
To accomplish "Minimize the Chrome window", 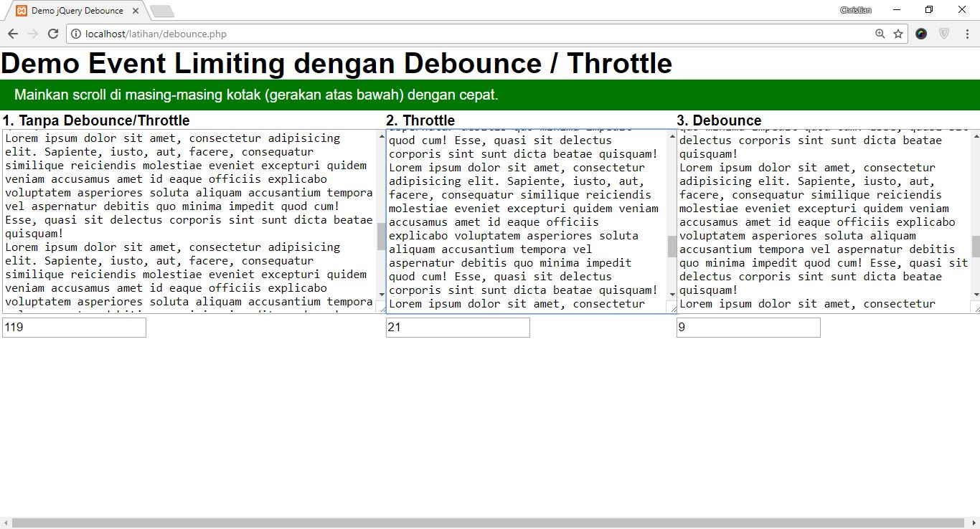I will coord(897,10).
